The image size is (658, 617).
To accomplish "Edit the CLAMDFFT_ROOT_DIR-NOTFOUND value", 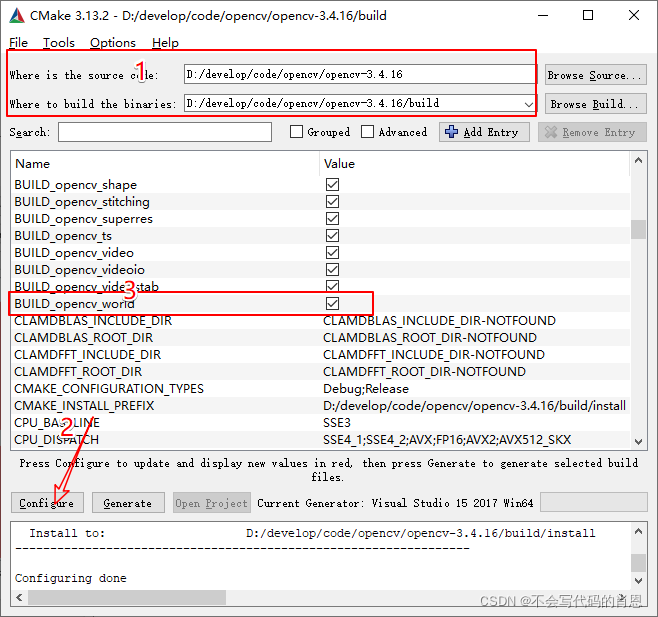I will pos(424,371).
